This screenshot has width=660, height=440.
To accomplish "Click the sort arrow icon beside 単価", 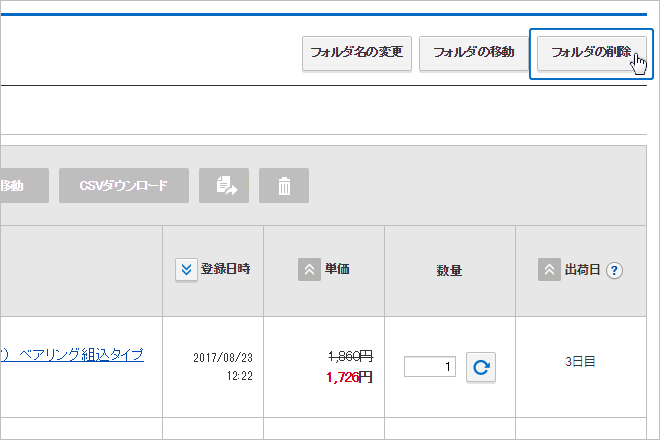I will (309, 270).
